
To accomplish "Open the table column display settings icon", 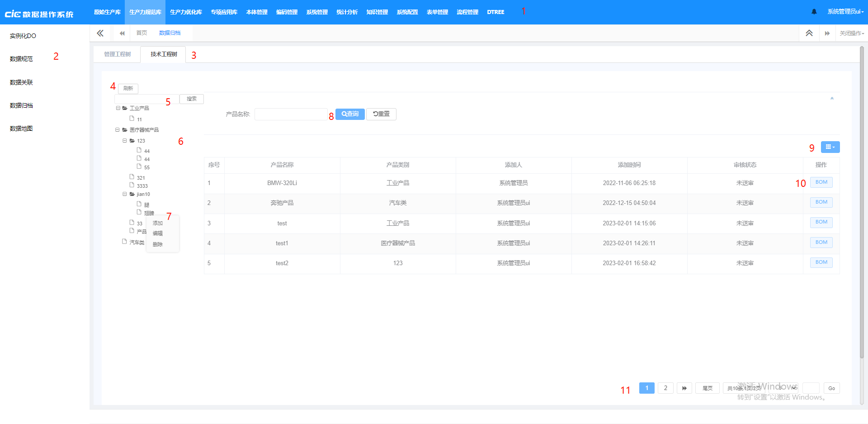I will [x=830, y=147].
